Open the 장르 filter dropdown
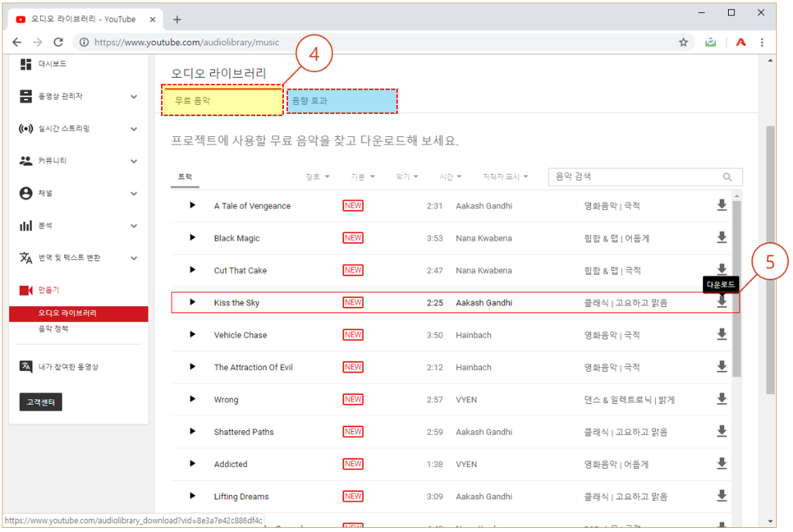 pyautogui.click(x=318, y=177)
